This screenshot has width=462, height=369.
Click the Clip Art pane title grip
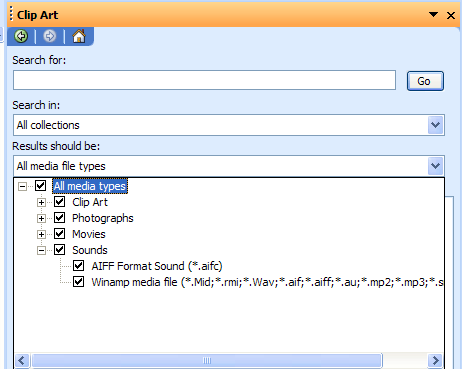pyautogui.click(x=11, y=15)
